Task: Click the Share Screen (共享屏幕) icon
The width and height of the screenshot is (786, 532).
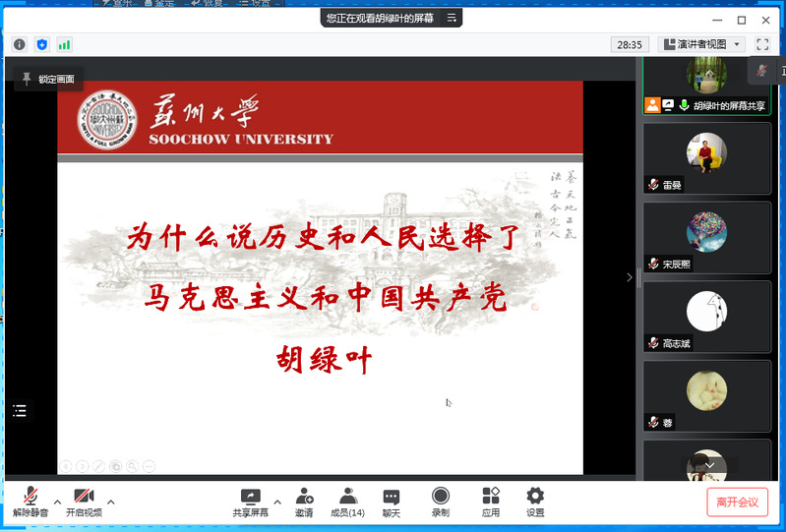Action: point(250,497)
